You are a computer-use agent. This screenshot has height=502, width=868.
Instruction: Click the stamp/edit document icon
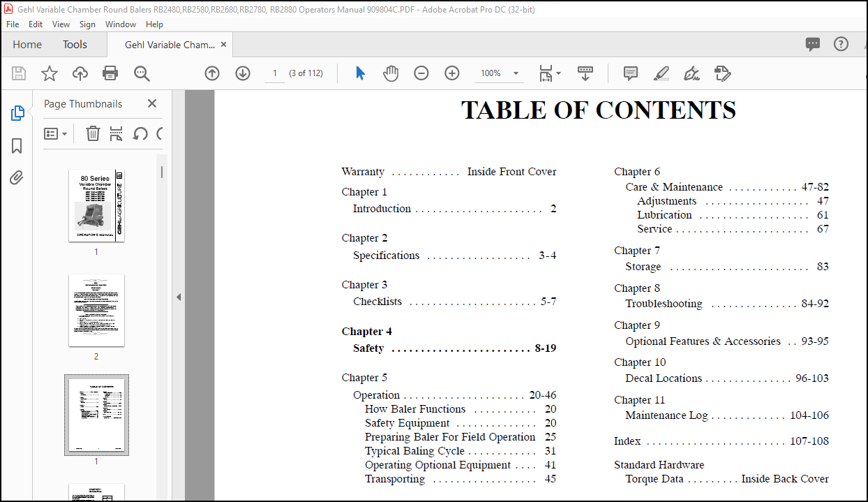[x=722, y=73]
